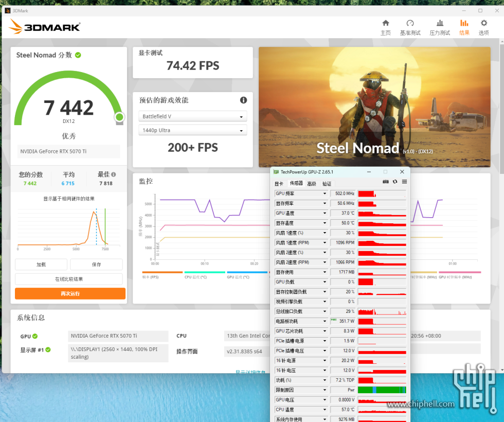
Task: Expand GPU 电压 sensor dropdown
Action: click(325, 400)
